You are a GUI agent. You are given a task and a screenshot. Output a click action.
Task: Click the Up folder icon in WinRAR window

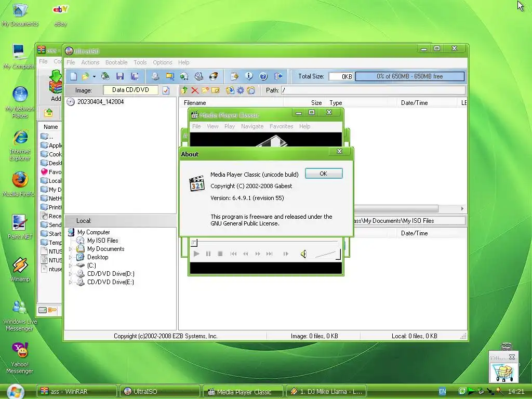(48, 113)
